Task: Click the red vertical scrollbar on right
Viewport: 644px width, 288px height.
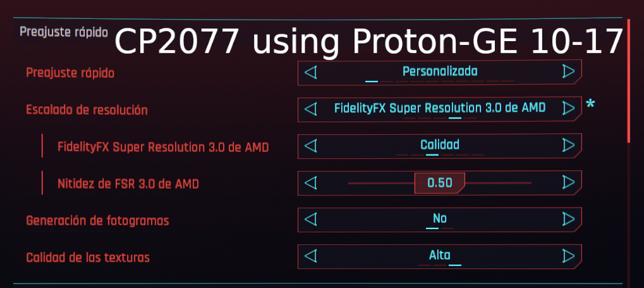Action: coord(628,82)
